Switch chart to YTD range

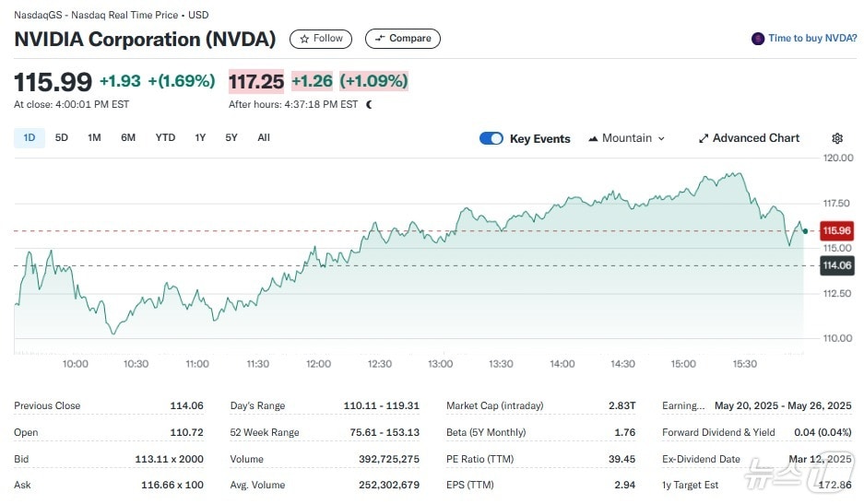pyautogui.click(x=165, y=138)
